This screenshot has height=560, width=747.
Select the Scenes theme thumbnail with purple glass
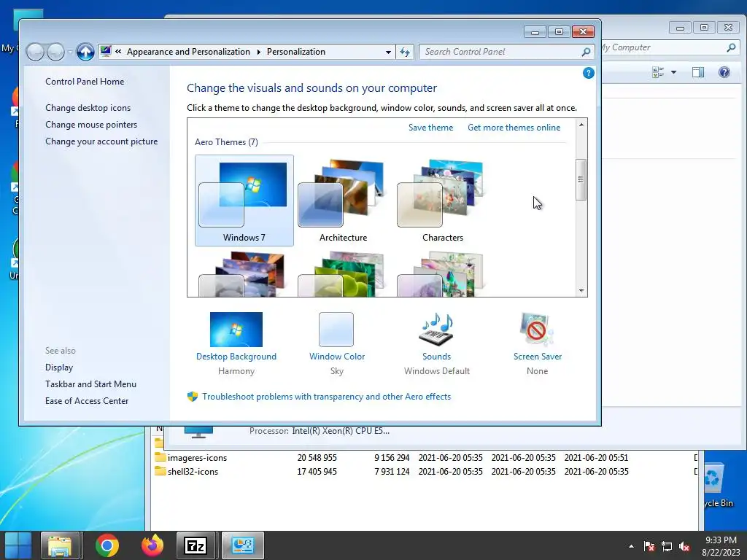pyautogui.click(x=441, y=274)
